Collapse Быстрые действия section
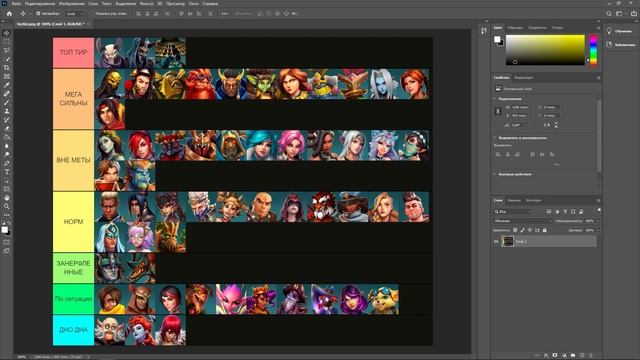 click(x=496, y=174)
